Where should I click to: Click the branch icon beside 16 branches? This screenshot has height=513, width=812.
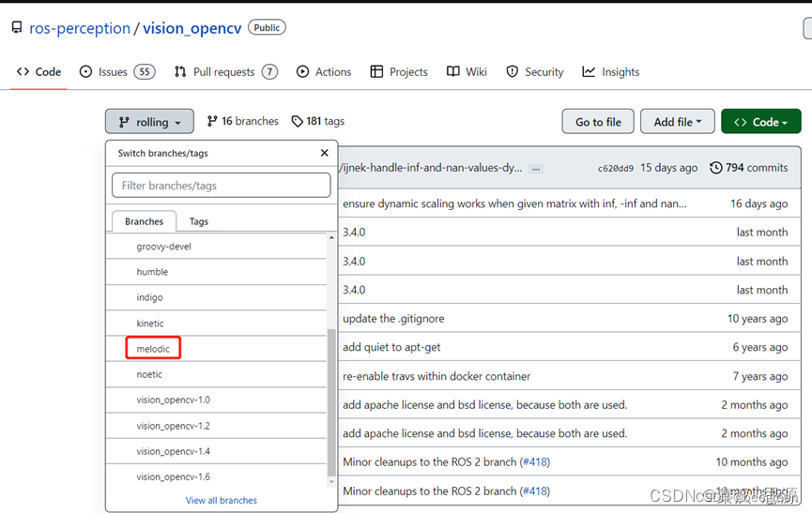[x=212, y=121]
